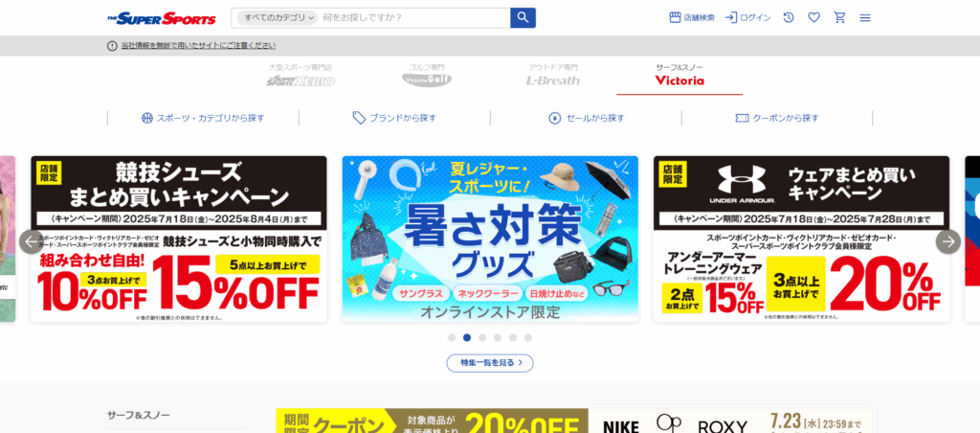Open the hamburger menu icon
The width and height of the screenshot is (980, 433).
(865, 17)
